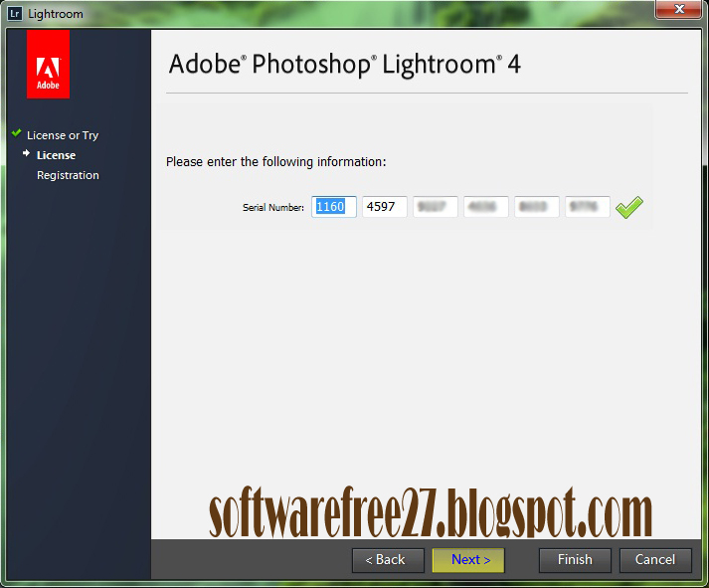Go to License or Try step
The width and height of the screenshot is (709, 588).
[63, 135]
